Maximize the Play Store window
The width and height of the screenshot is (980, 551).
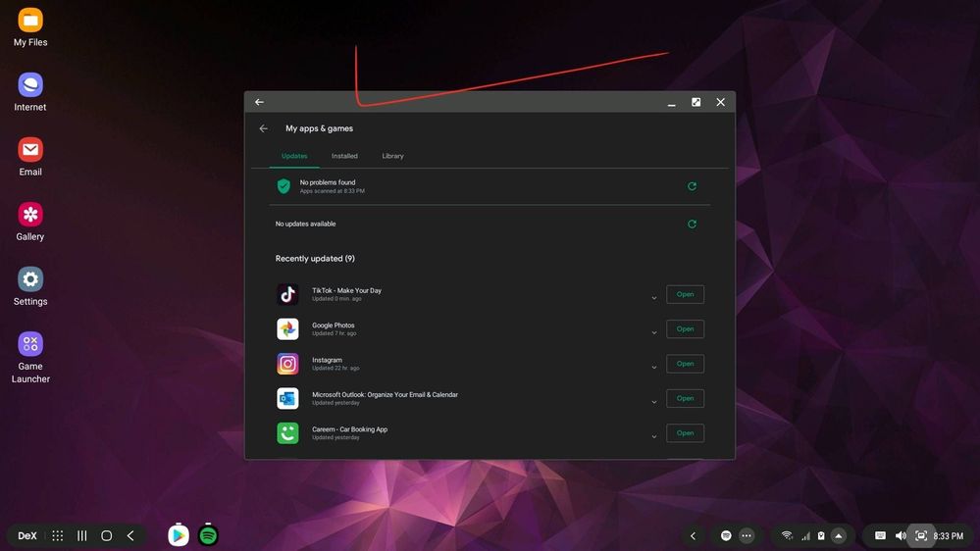[x=696, y=102]
